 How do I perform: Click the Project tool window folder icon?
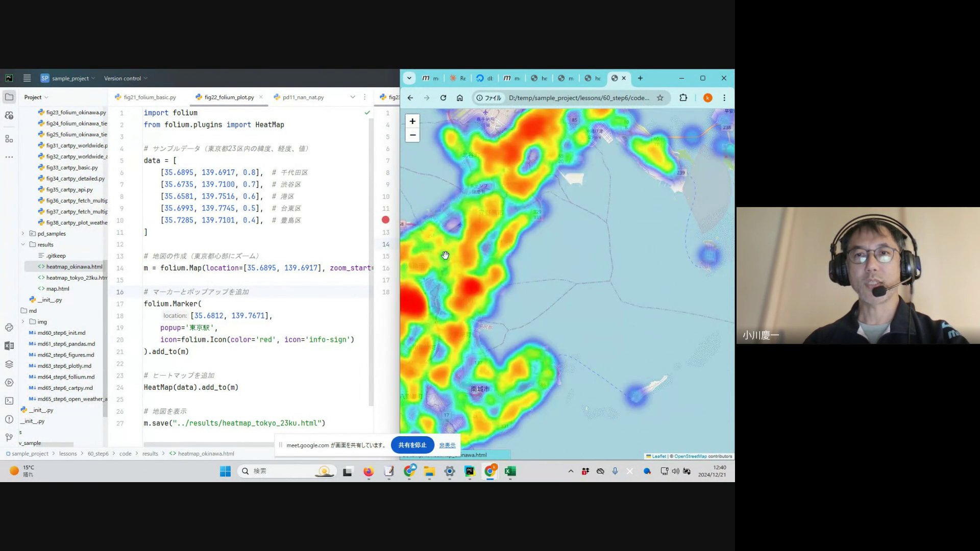(x=9, y=97)
